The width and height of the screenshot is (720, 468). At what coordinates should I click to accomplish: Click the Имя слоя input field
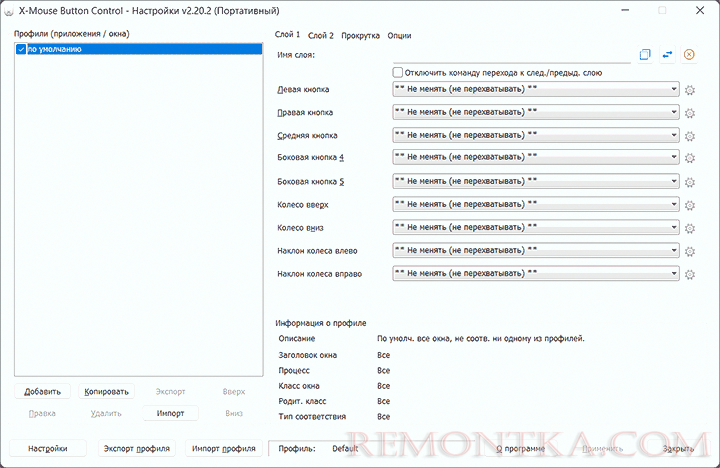(x=512, y=55)
